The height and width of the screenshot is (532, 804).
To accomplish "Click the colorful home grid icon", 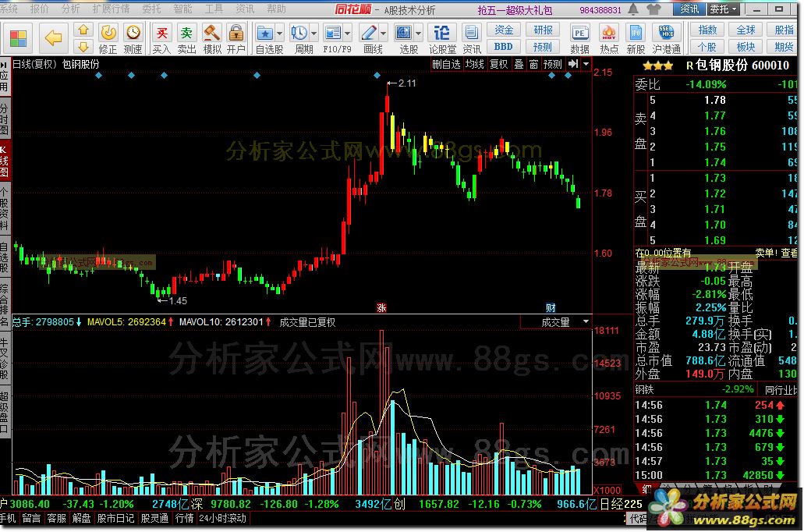I will pyautogui.click(x=18, y=38).
